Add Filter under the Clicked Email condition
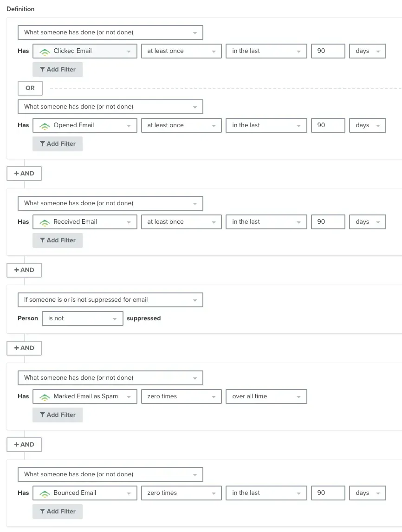 pyautogui.click(x=58, y=70)
